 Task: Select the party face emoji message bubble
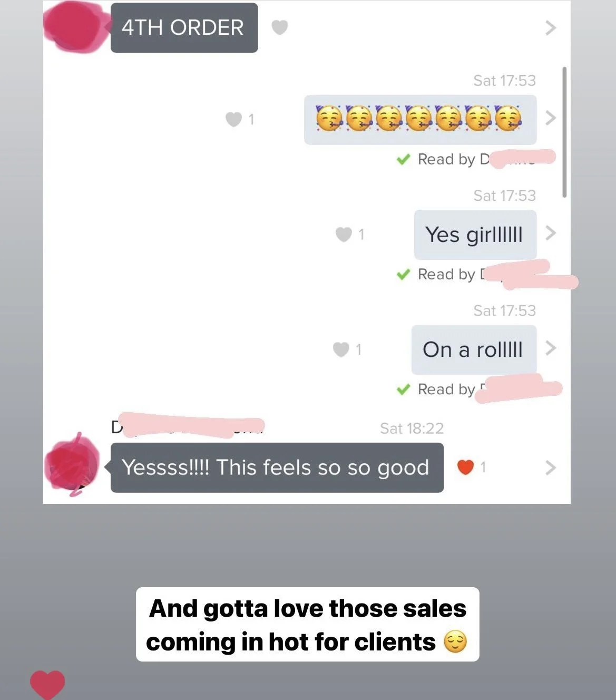coord(420,120)
